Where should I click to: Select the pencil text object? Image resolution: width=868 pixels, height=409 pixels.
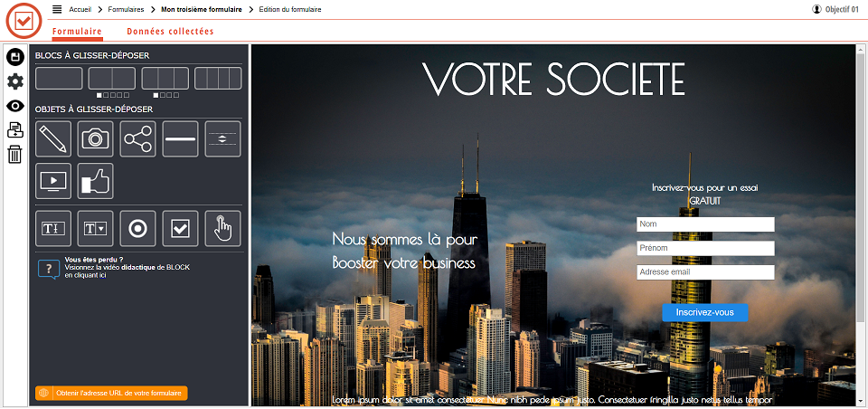pyautogui.click(x=53, y=138)
